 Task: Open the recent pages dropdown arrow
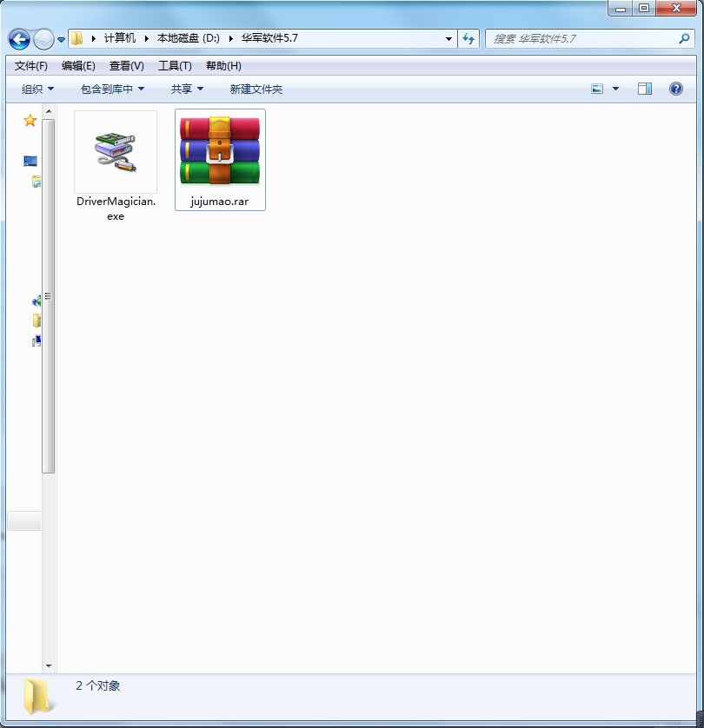[x=61, y=40]
